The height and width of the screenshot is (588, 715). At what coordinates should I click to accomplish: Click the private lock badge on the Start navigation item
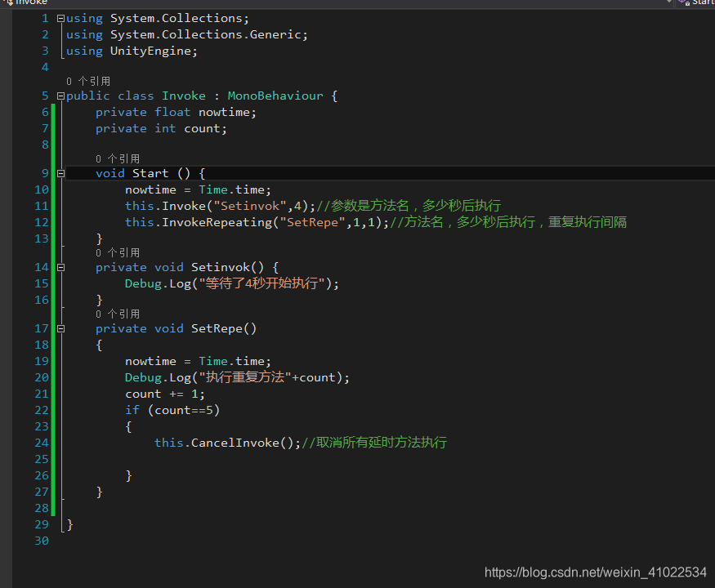click(x=688, y=4)
